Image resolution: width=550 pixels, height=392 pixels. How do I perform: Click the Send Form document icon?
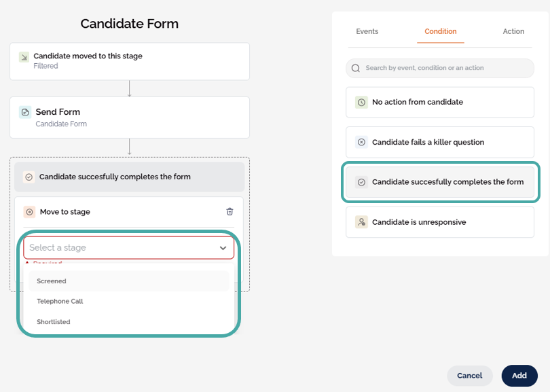(x=25, y=112)
